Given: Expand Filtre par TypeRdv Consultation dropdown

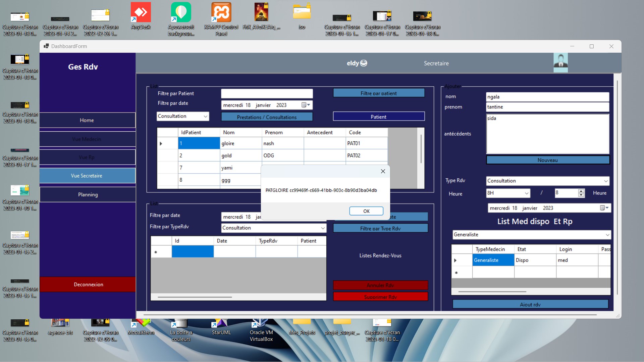Looking at the screenshot, I should (323, 228).
